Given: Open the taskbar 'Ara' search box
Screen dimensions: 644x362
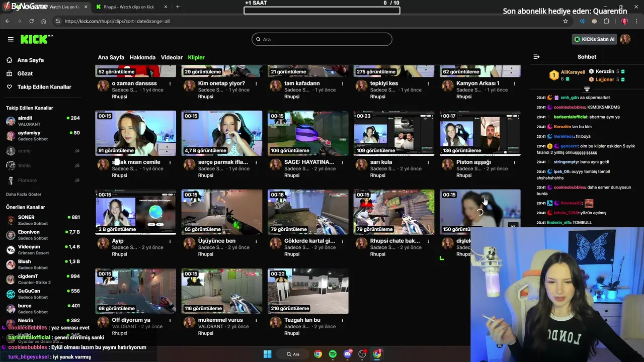Looking at the screenshot, I should 293,354.
